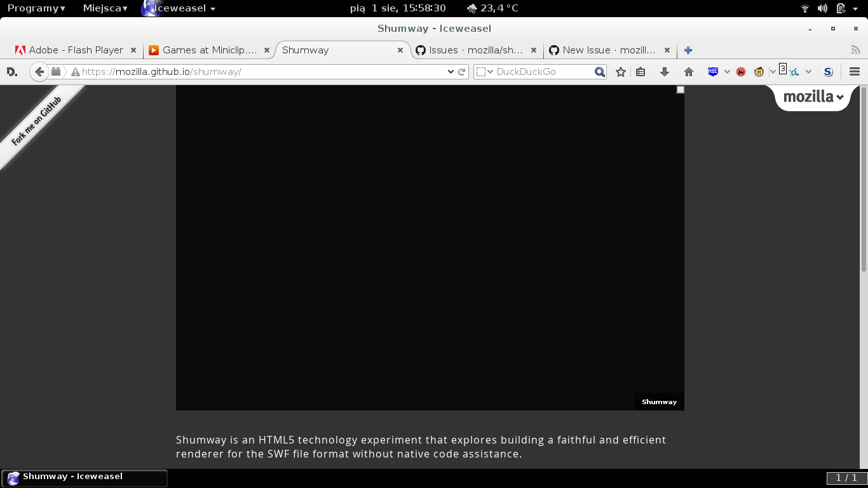Open the Programy menu
Viewport: 868px width, 488px height.
click(36, 8)
